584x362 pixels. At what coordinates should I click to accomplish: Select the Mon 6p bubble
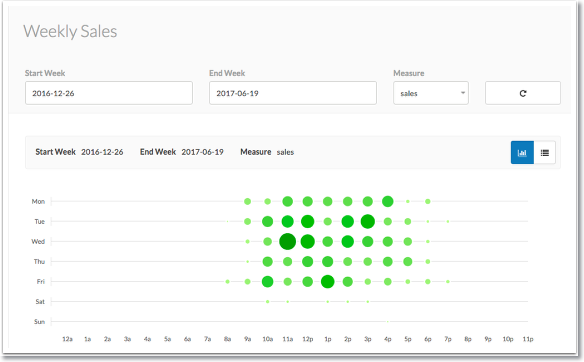coord(428,201)
